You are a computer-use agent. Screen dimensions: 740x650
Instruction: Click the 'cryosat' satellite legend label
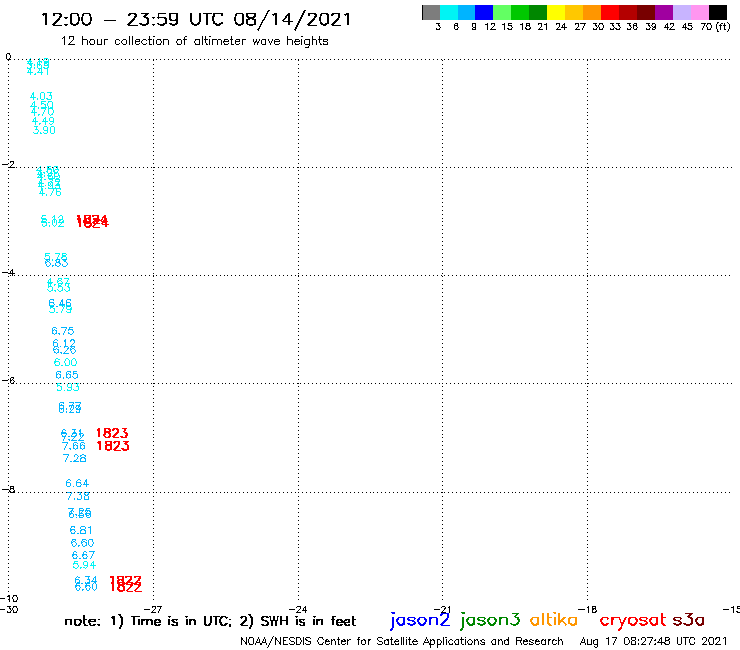pos(632,620)
